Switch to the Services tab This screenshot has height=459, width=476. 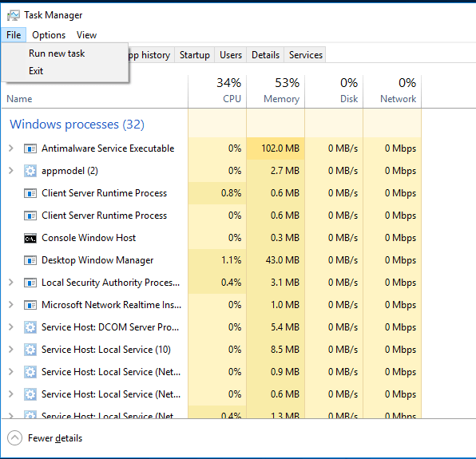point(305,55)
